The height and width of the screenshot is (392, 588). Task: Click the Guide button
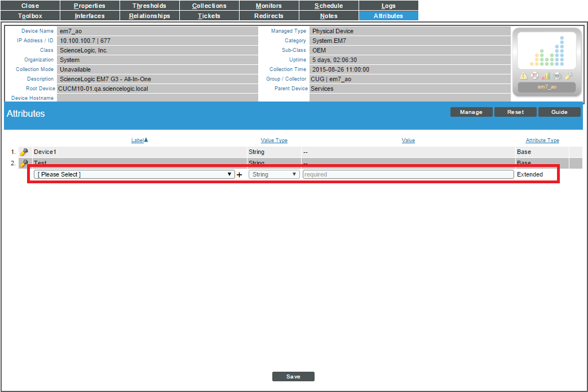(559, 112)
